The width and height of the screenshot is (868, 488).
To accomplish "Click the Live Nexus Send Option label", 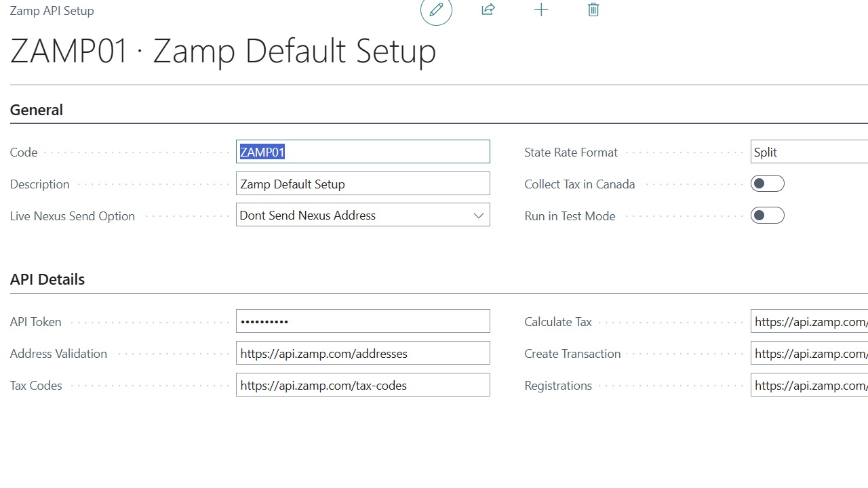I will (73, 216).
